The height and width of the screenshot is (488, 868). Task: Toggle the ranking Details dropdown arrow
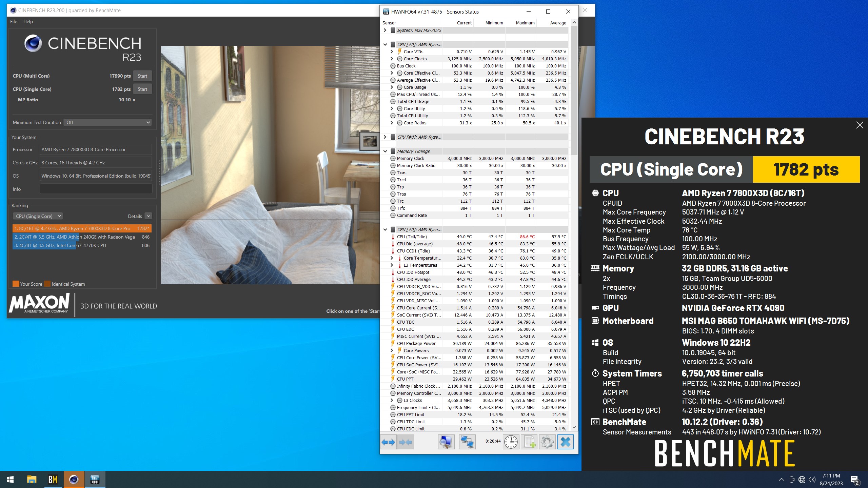point(148,216)
